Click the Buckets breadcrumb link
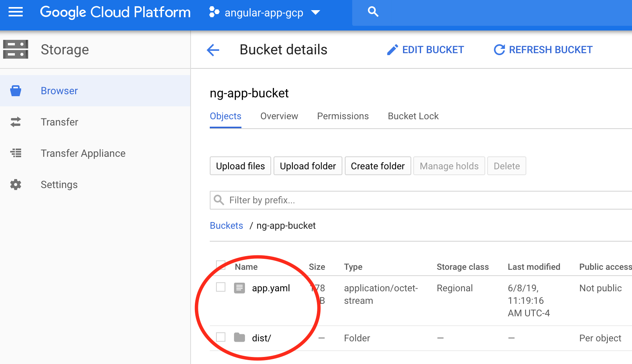Screen dimensions: 632x364 [226, 226]
